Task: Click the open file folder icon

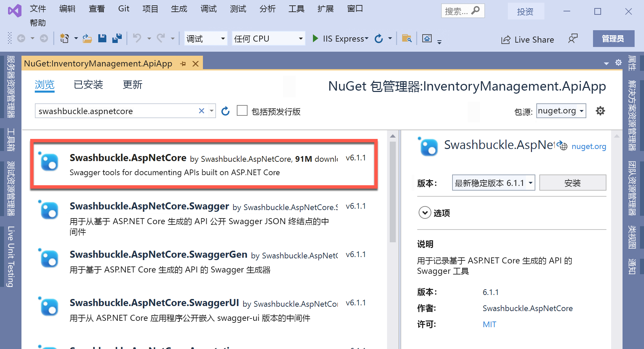Action: click(87, 39)
